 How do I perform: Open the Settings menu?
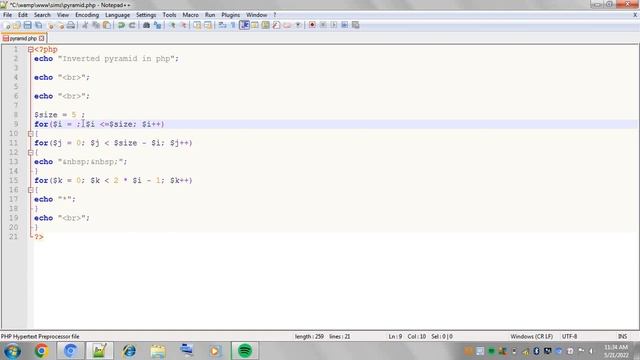click(146, 15)
